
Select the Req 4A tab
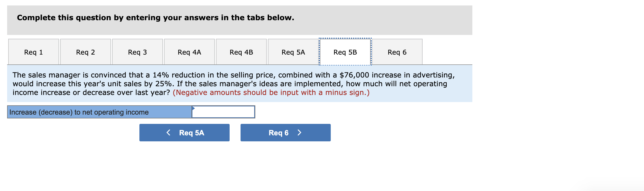pos(189,52)
